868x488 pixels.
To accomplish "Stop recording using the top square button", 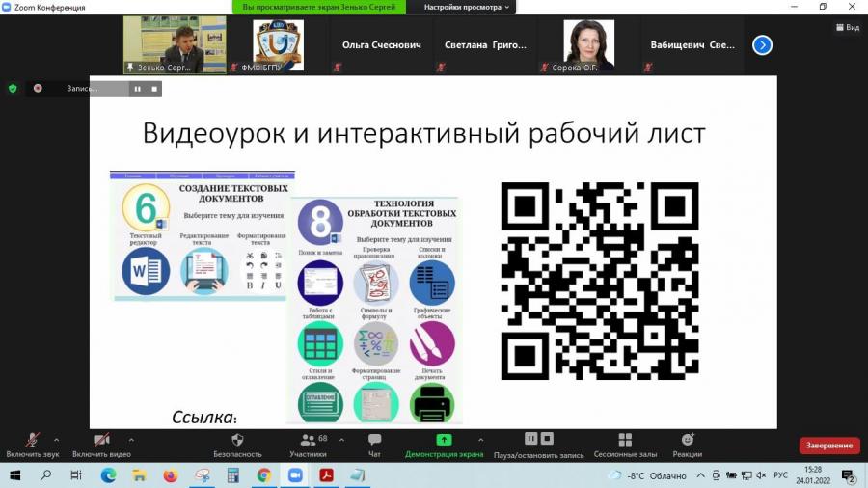I will tap(154, 89).
